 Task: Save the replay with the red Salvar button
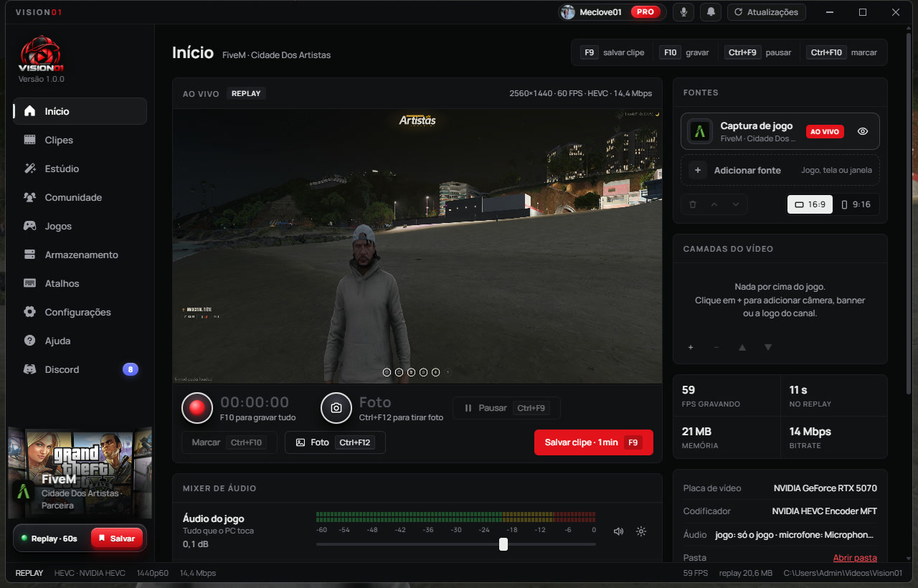pyautogui.click(x=117, y=539)
